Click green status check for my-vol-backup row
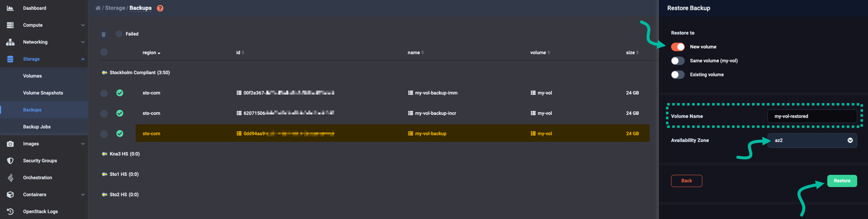 pos(120,134)
